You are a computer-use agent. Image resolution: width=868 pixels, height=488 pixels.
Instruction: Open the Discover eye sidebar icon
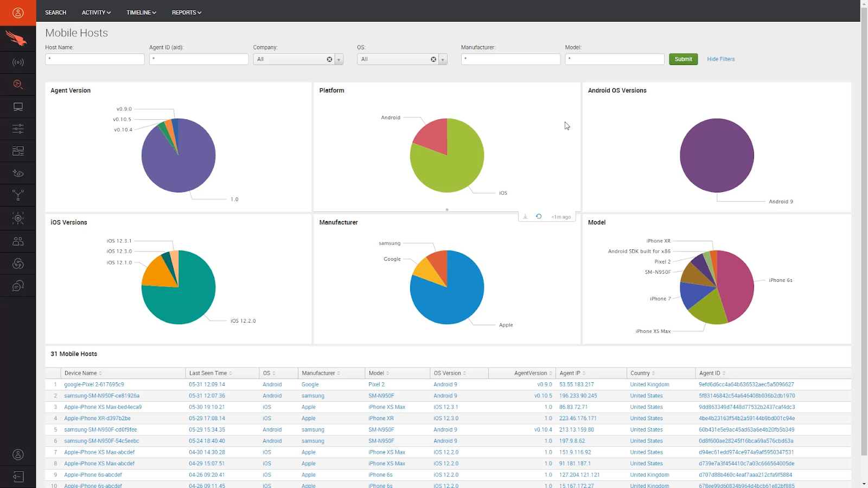[x=18, y=174]
